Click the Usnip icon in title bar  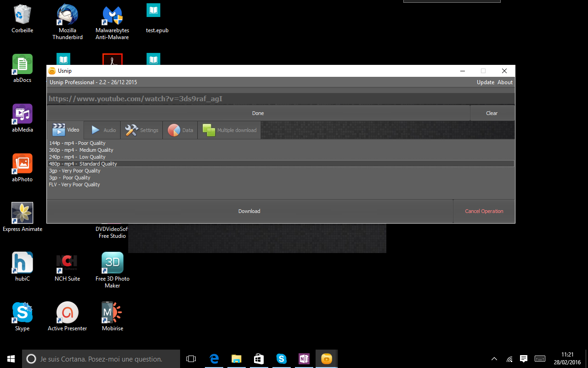[52, 71]
